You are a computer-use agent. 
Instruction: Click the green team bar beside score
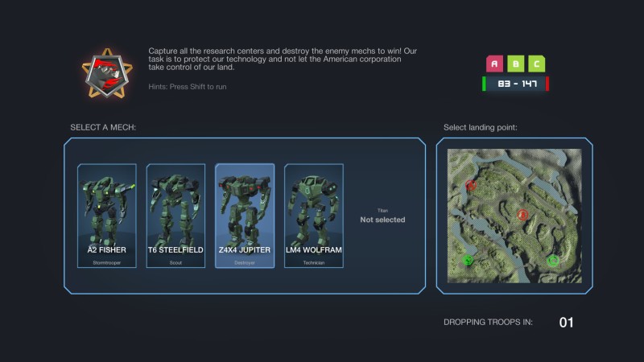click(483, 84)
